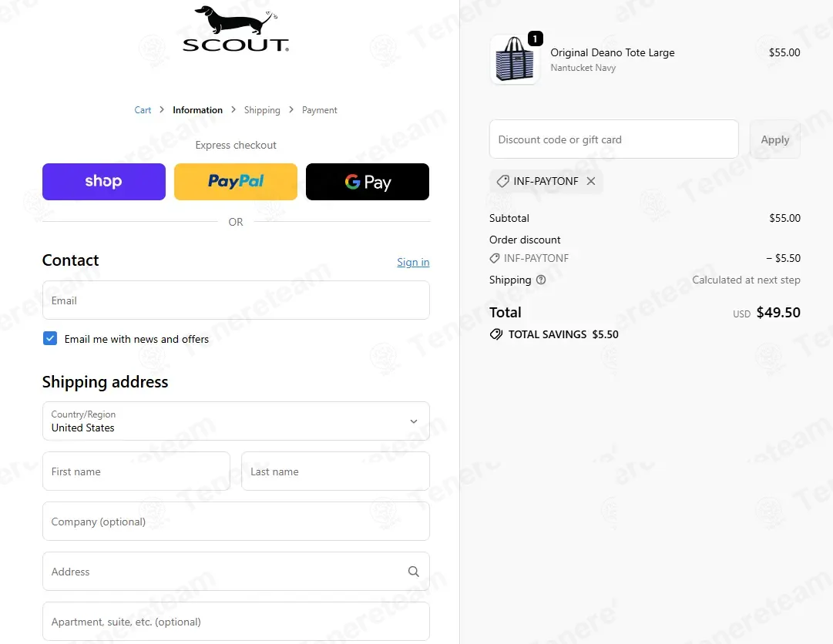Focus the Email input field
Screen dimensions: 833x644
[x=236, y=300]
